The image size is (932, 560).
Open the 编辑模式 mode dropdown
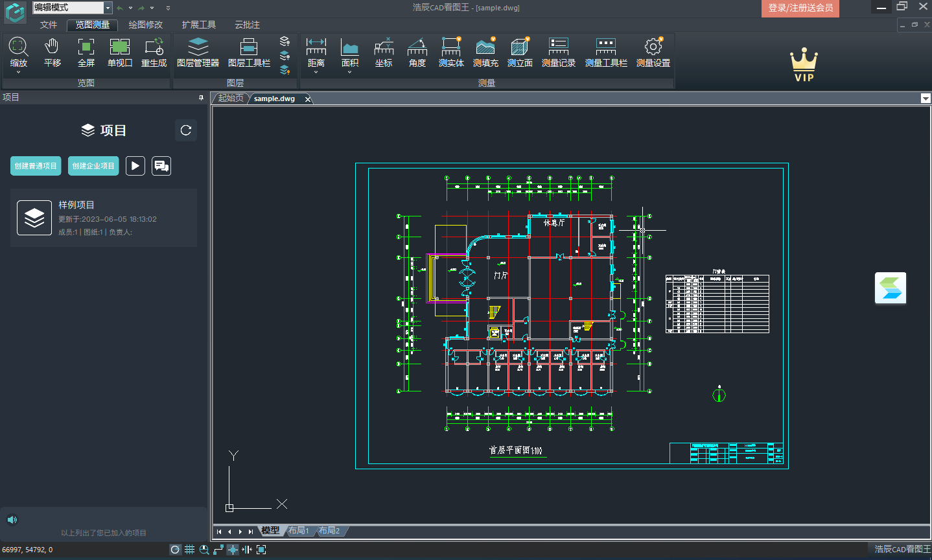108,8
